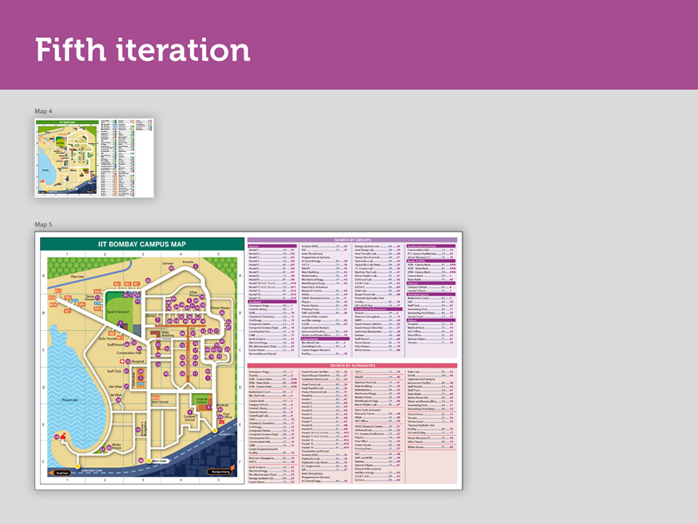Image resolution: width=698 pixels, height=524 pixels.
Task: Click the yellow Market Gate marker
Action: point(215,430)
